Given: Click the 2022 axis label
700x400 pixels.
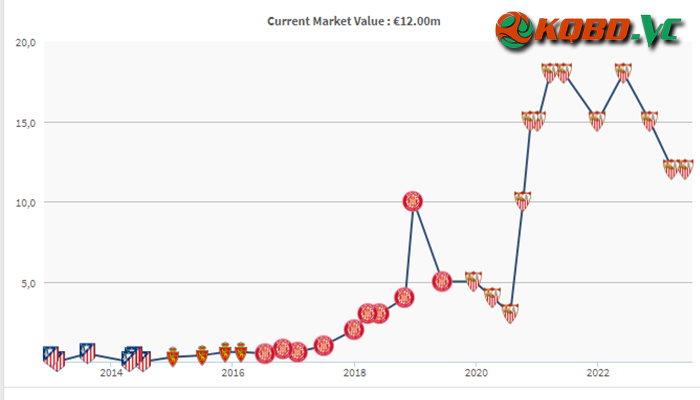Looking at the screenshot, I should point(598,373).
